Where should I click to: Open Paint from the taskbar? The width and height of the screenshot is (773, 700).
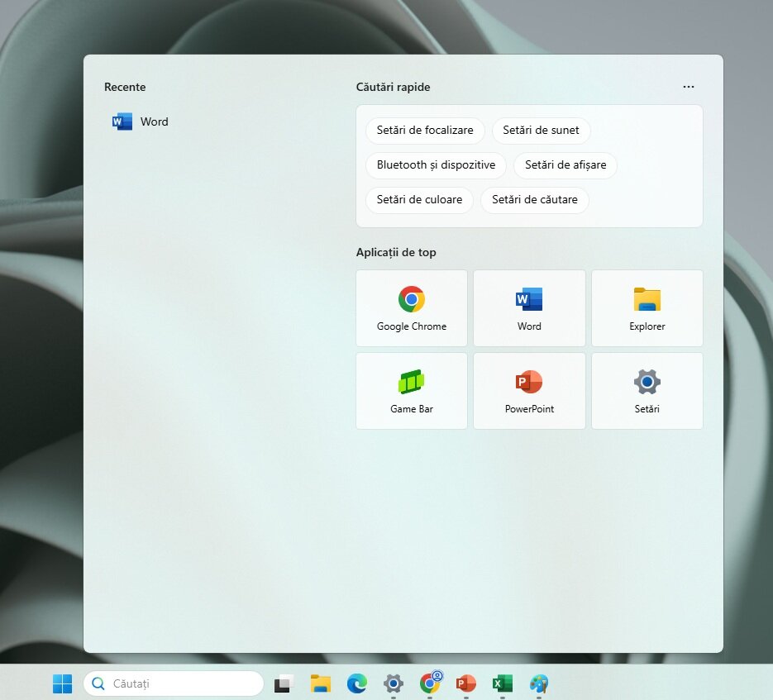click(x=539, y=683)
